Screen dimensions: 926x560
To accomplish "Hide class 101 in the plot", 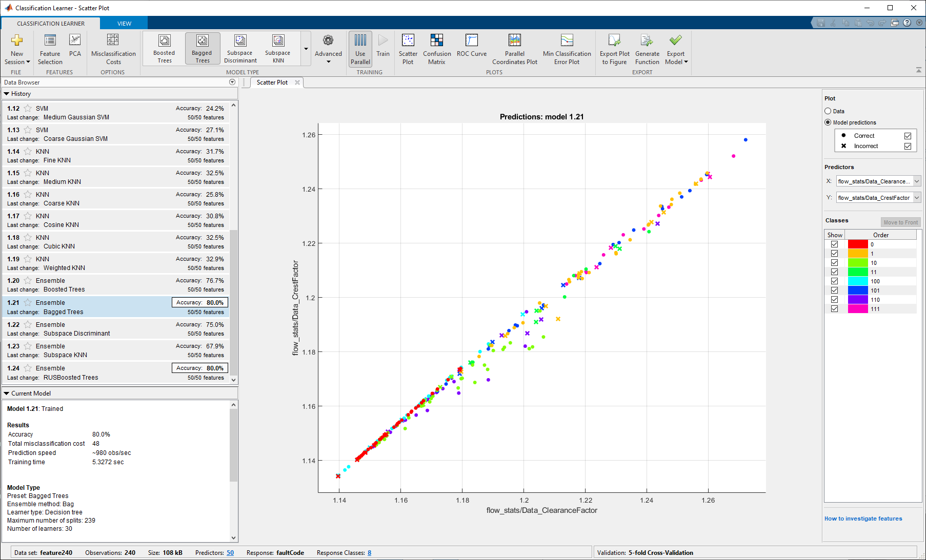I will [x=834, y=291].
